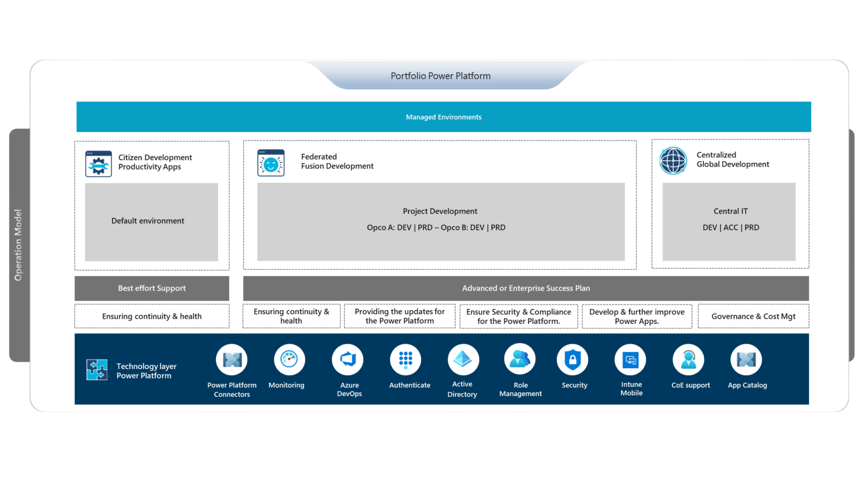Select the Power Platform Connectors icon
Screen dimensions: 868x488
click(x=232, y=359)
